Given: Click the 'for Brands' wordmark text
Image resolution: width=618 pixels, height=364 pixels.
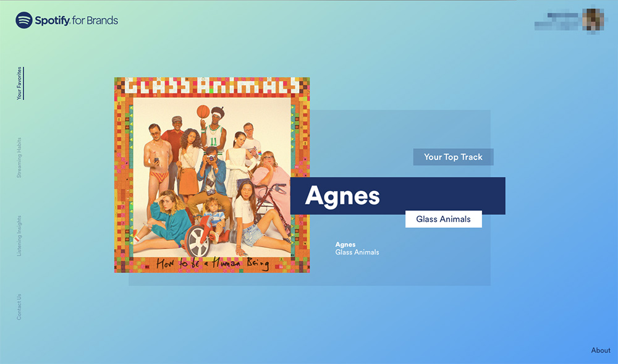Looking at the screenshot, I should (95, 20).
